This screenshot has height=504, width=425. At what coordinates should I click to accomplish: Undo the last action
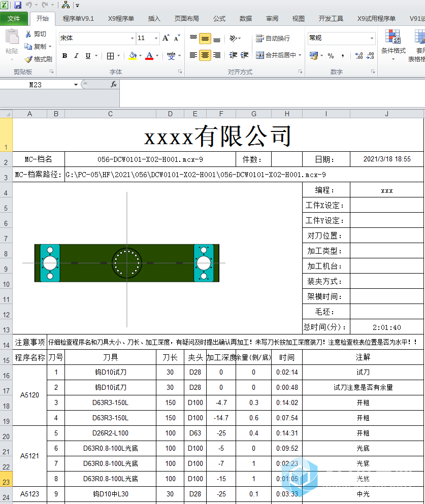click(x=28, y=5)
